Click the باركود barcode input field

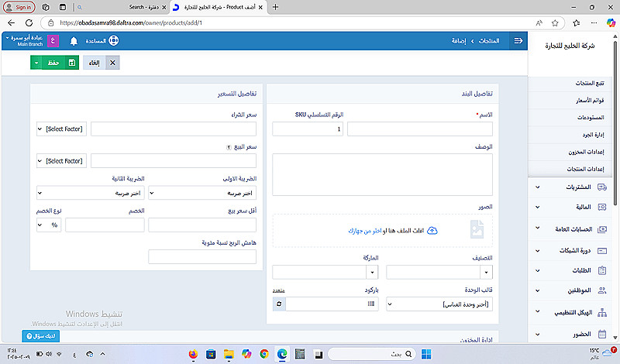(x=332, y=304)
